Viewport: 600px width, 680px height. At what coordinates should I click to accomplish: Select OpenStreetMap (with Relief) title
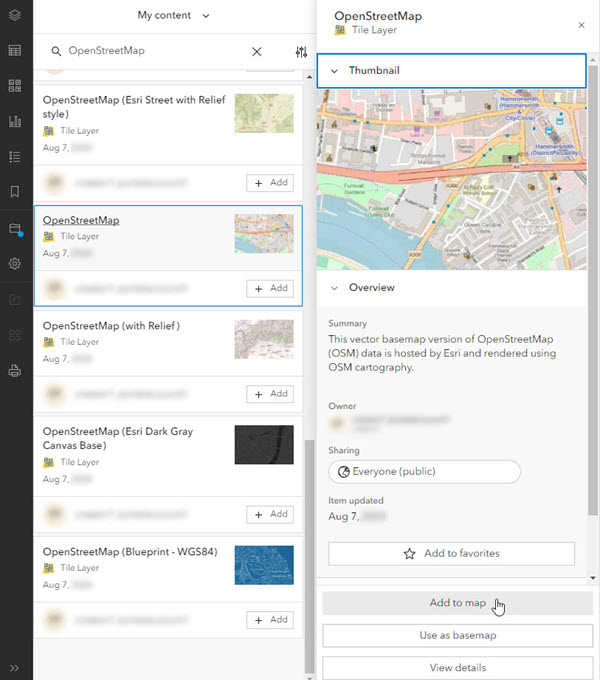111,326
